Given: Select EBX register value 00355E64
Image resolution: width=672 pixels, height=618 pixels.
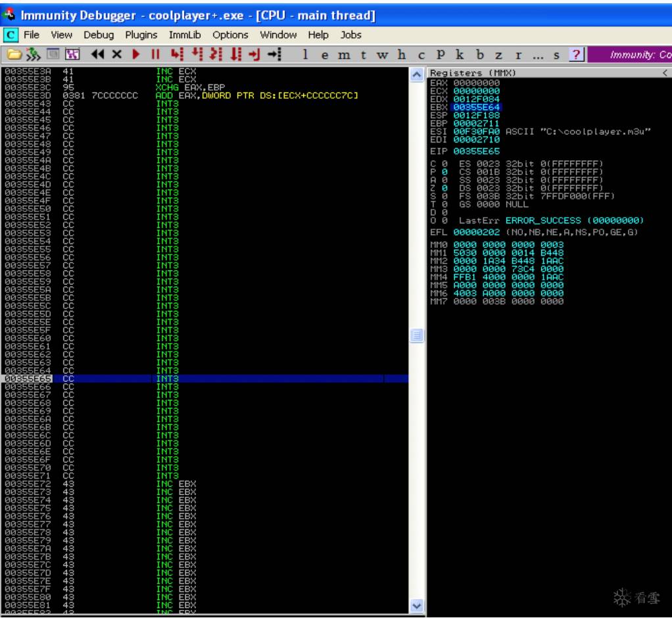Looking at the screenshot, I should pyautogui.click(x=477, y=107).
